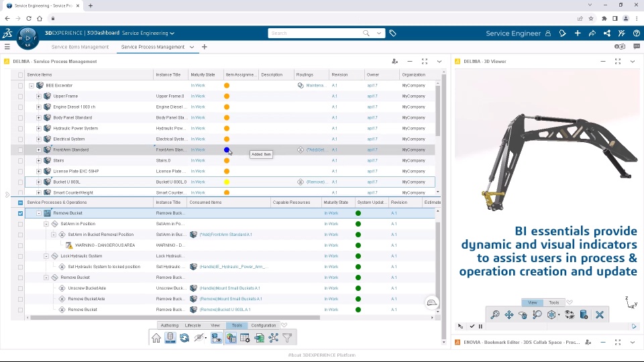Viewport: 644px width, 362px height.
Task: Collapse the BEE Excavator tree node
Action: coord(32,85)
